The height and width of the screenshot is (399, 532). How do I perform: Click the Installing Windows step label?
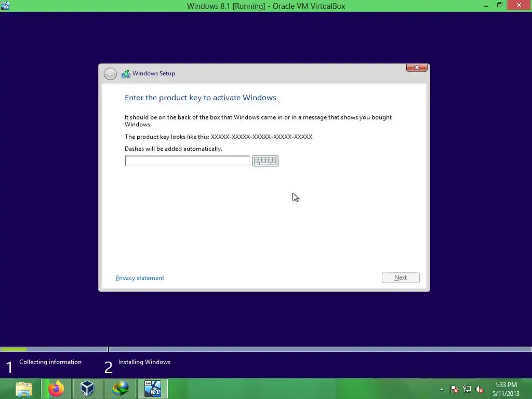point(144,362)
